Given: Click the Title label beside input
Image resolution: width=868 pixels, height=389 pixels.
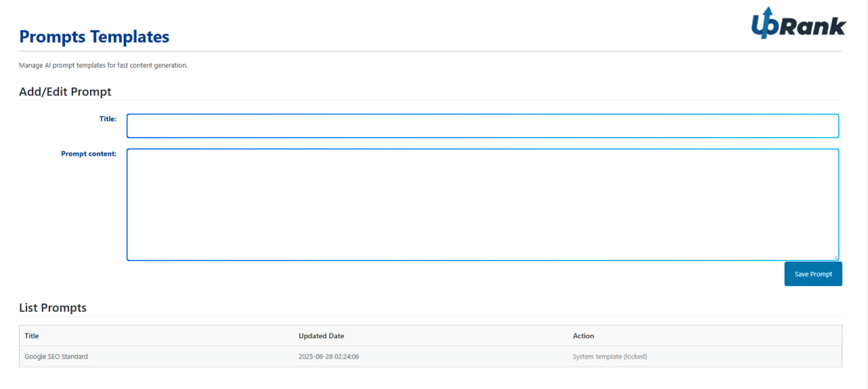Looking at the screenshot, I should point(108,119).
